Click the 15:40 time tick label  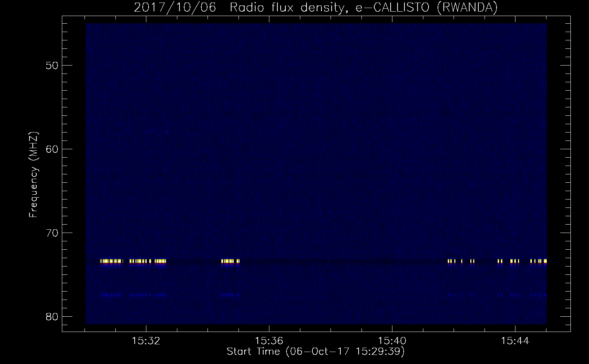[x=392, y=341]
